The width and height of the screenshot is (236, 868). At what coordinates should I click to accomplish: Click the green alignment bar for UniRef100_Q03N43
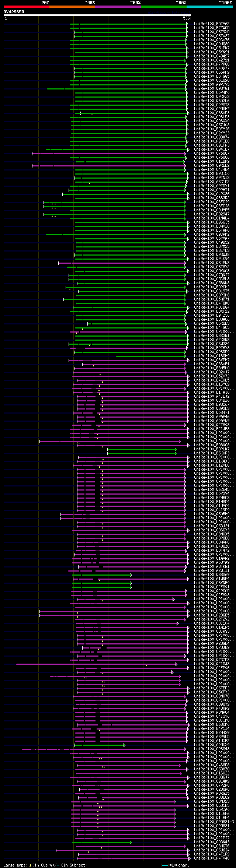click(102, 842)
